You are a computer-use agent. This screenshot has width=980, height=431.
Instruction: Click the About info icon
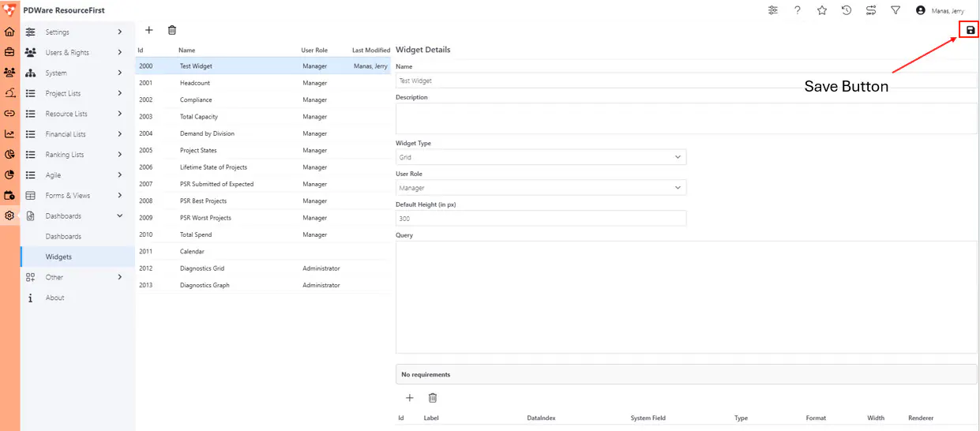(30, 298)
